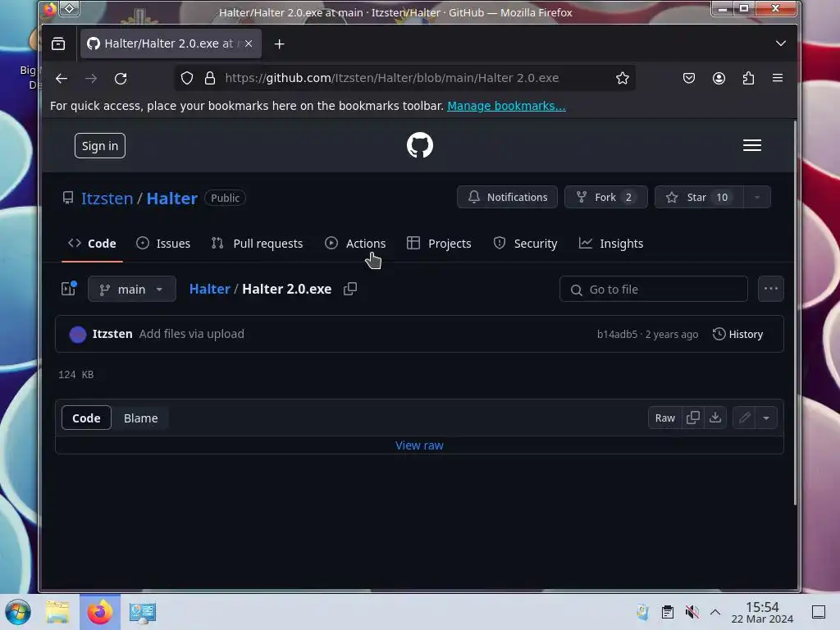Open the hamburger navigation menu on GitHub
The height and width of the screenshot is (630, 840).
coord(751,145)
